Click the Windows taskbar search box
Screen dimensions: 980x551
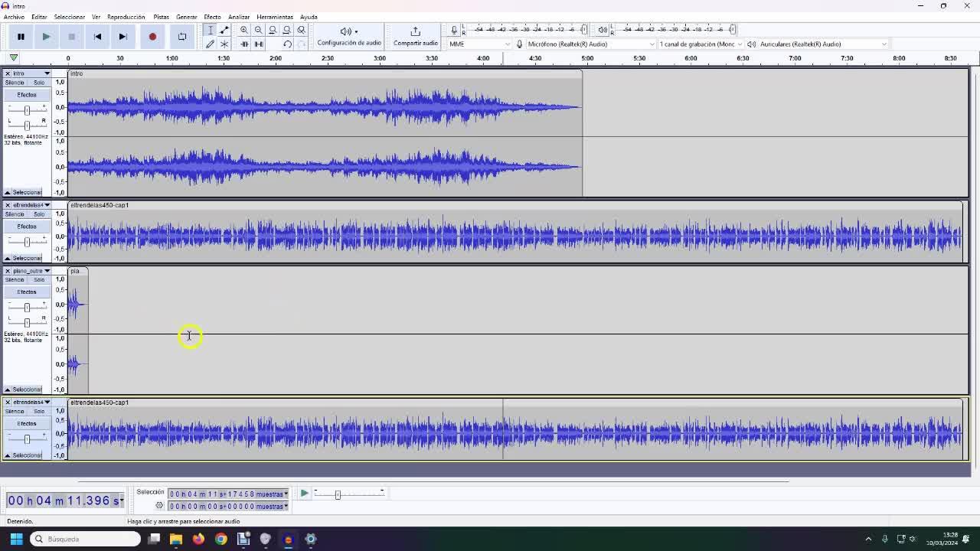tap(86, 539)
